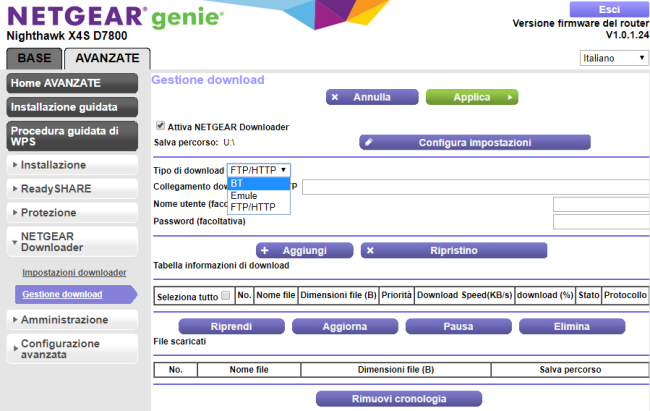Expand the Amministrazione section
Viewport: 650px width, 411px height.
72,320
